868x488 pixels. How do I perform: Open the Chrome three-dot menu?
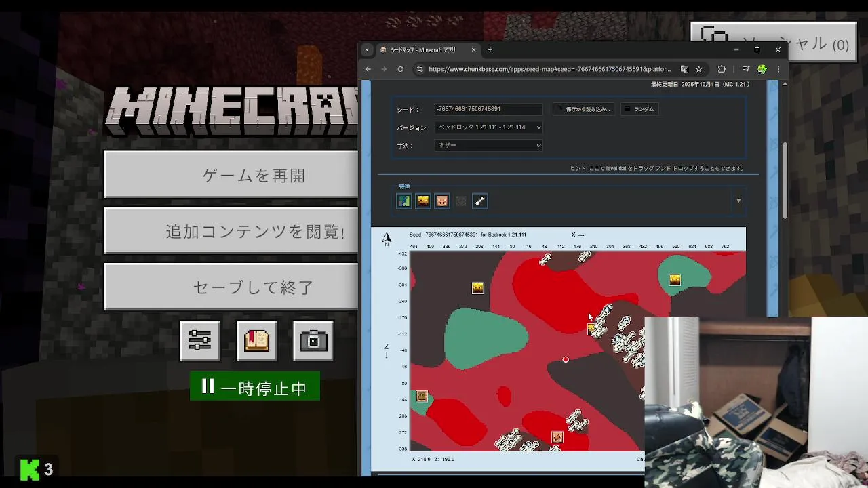click(x=778, y=69)
